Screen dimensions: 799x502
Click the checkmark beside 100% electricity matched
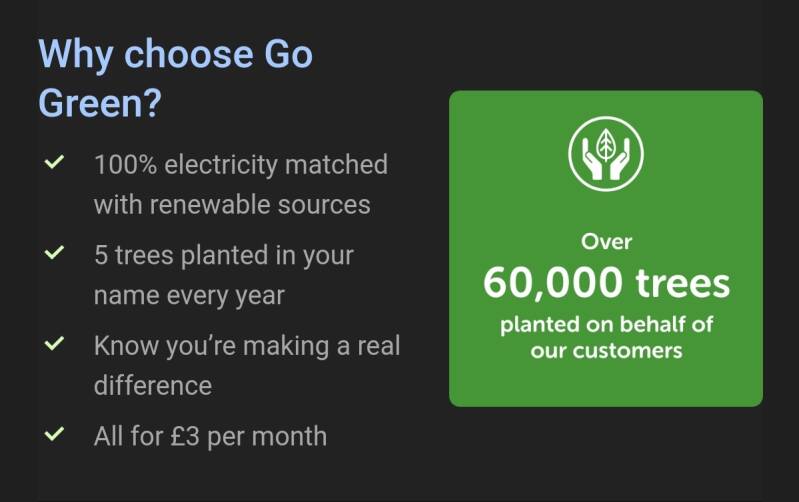coord(53,161)
